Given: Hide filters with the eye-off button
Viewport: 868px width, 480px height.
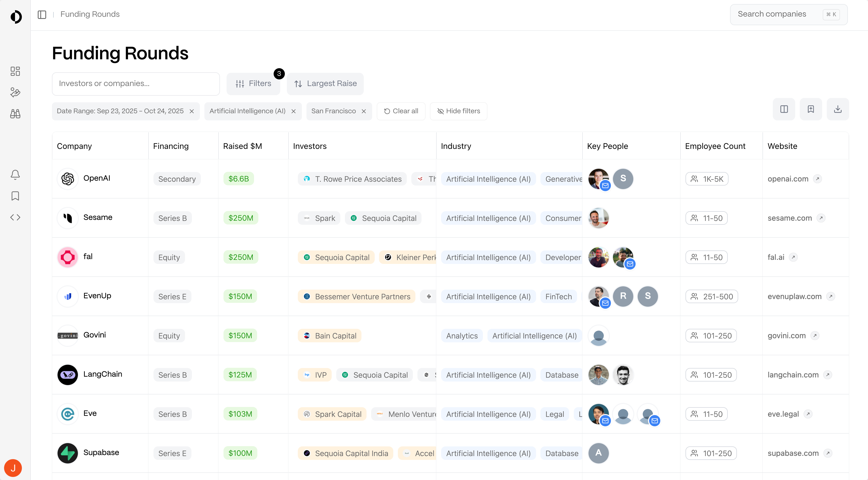Looking at the screenshot, I should click(x=458, y=111).
